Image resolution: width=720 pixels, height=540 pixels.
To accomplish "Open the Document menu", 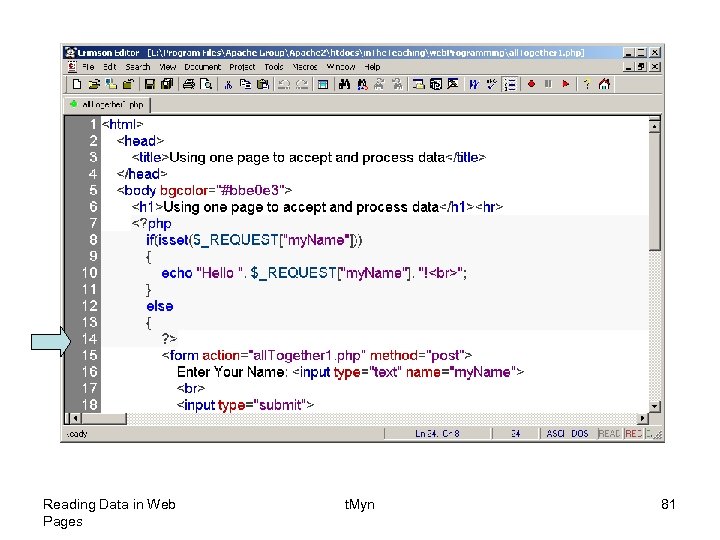I will click(202, 67).
